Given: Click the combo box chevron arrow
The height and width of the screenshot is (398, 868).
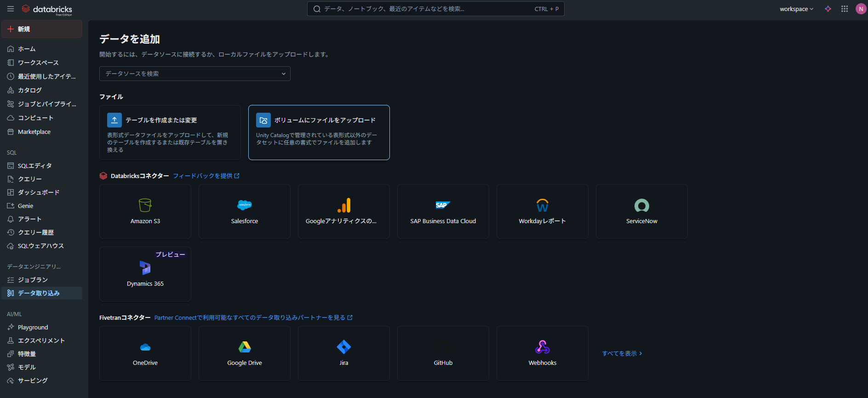Looking at the screenshot, I should click(284, 74).
